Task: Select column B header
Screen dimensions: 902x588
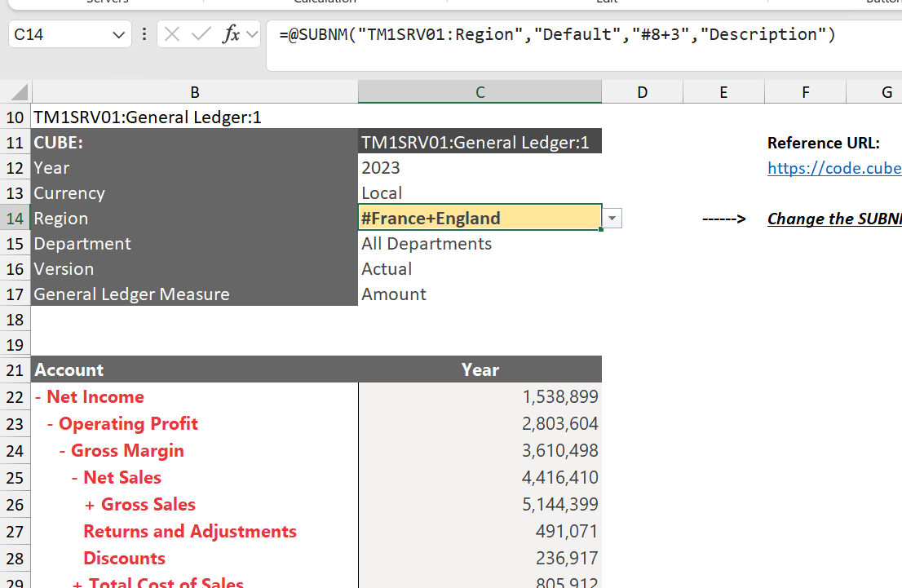Action: pyautogui.click(x=195, y=92)
